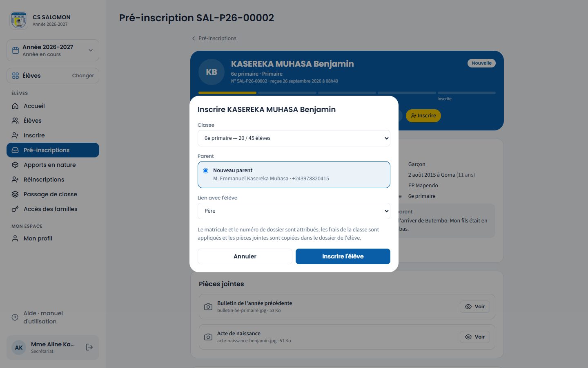Select the Nouveau parent radio button
588x368 pixels.
point(205,171)
